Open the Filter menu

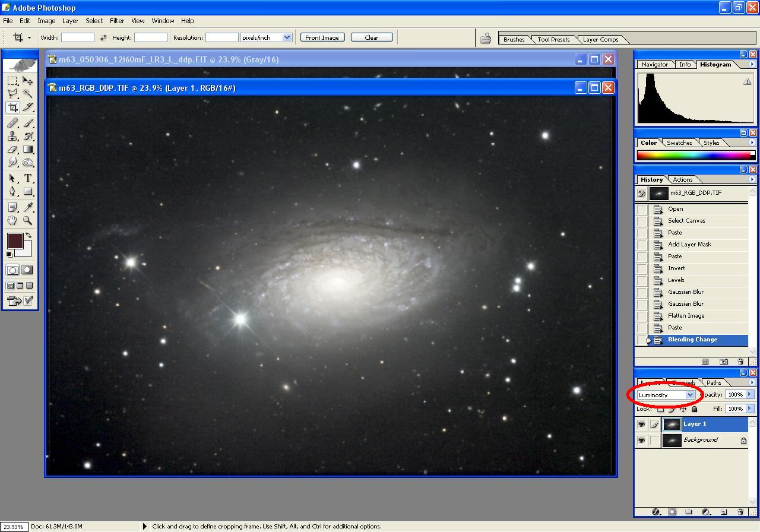click(117, 21)
